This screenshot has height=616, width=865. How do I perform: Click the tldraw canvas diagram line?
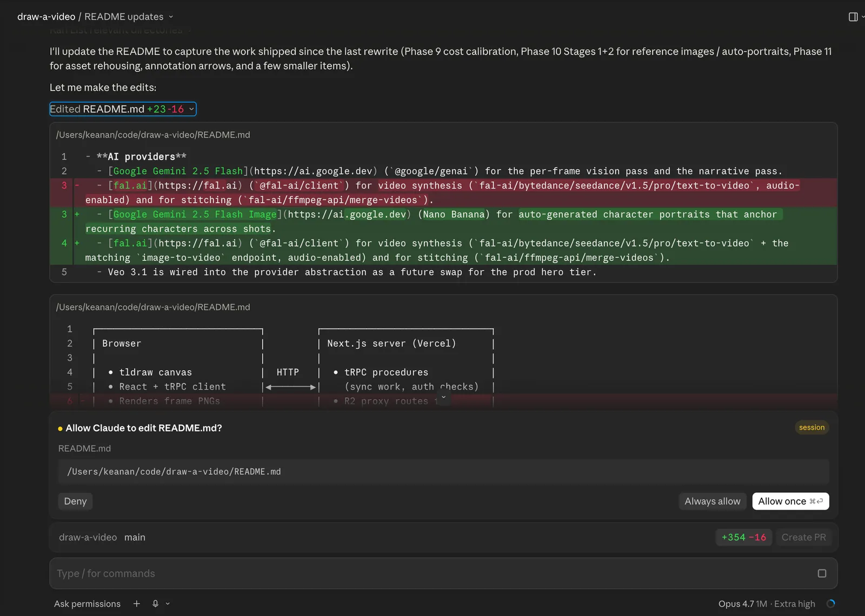click(155, 372)
